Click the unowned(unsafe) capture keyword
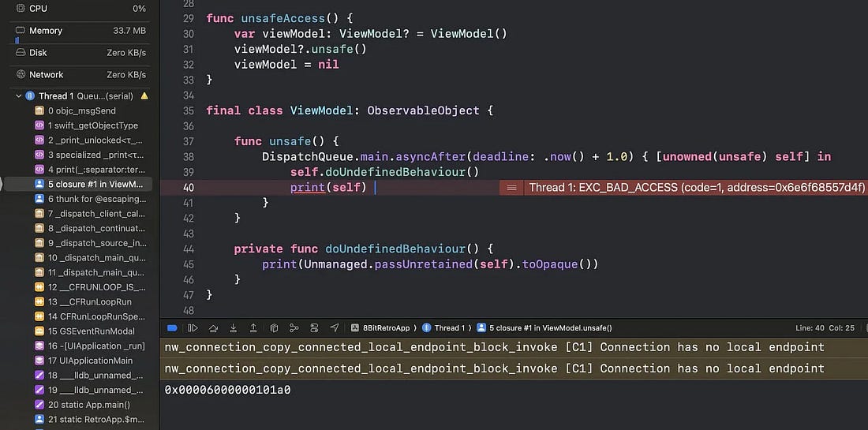Image resolution: width=868 pixels, height=430 pixels. pos(715,157)
